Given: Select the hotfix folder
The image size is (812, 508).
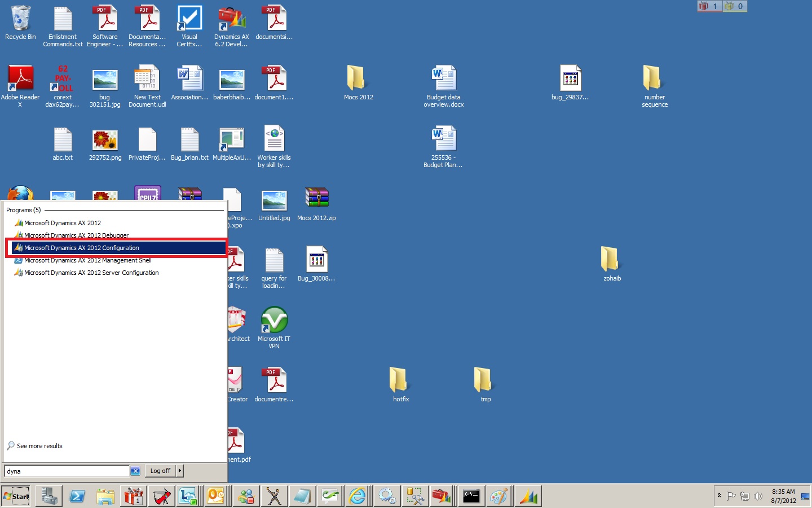Looking at the screenshot, I should pyautogui.click(x=401, y=385).
